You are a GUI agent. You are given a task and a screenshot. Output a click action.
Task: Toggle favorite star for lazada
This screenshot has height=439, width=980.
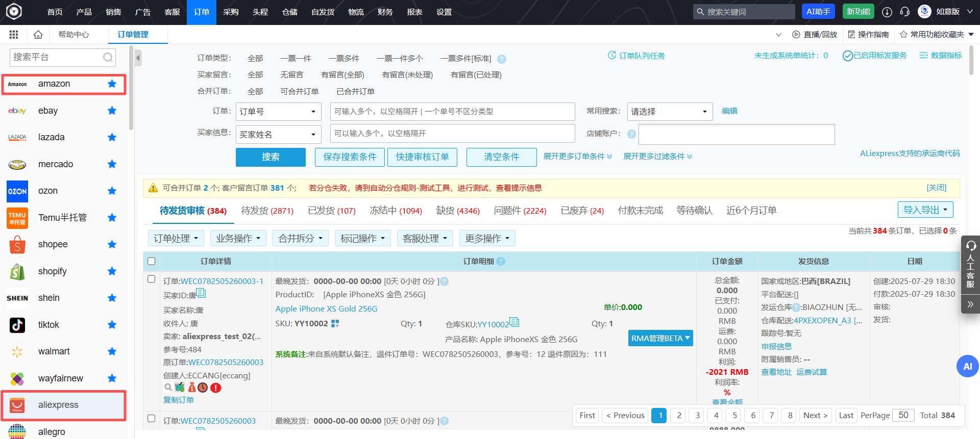click(x=112, y=137)
